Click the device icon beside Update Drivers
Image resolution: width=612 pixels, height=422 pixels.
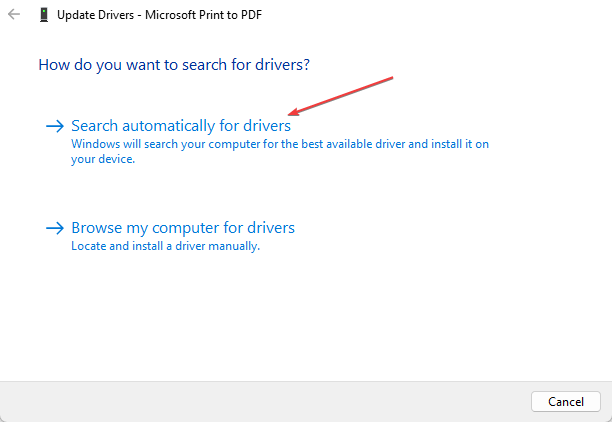[x=44, y=16]
